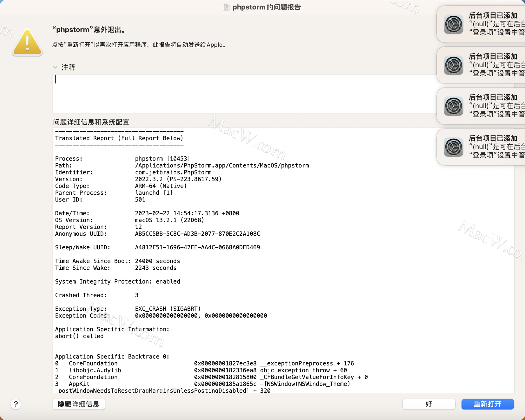Viewport: 525px width, 420px height.
Task: Click the yellow warning triangle icon
Action: (x=27, y=42)
